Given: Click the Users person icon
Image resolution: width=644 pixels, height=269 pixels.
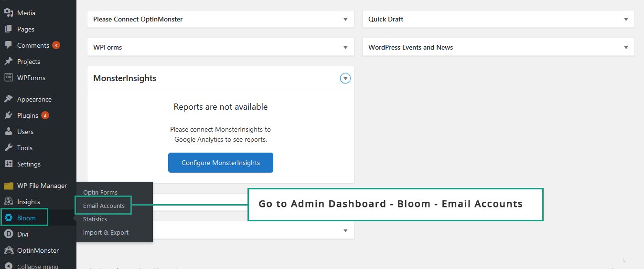Looking at the screenshot, I should pos(8,132).
